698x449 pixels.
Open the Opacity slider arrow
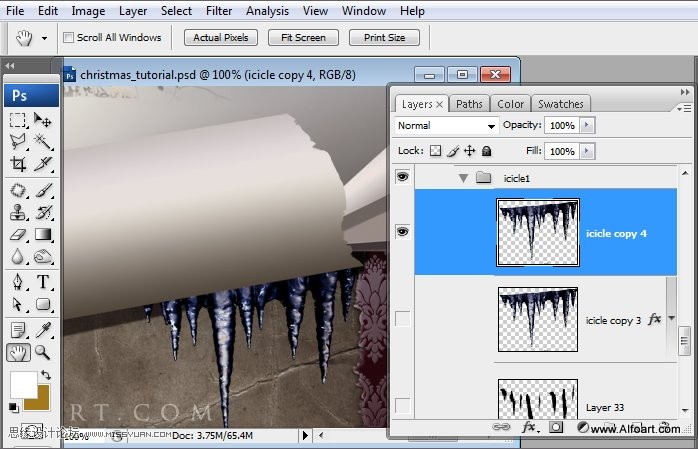point(587,125)
